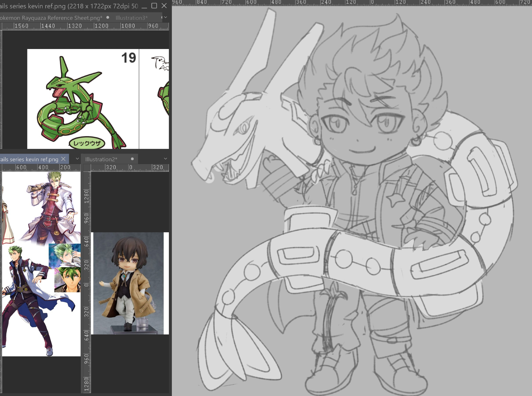Image resolution: width=532 pixels, height=396 pixels.
Task: Click the unsaved dot on Illustration2 tab
Action: point(132,159)
